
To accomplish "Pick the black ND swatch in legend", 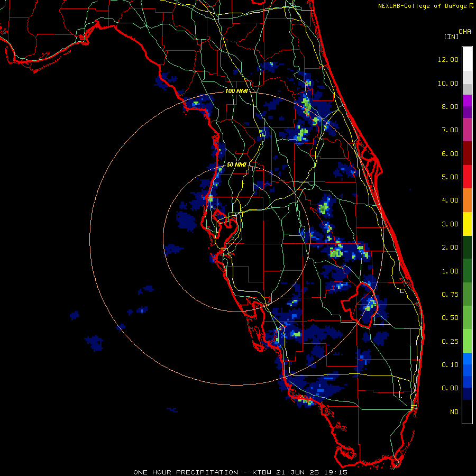I will [467, 411].
